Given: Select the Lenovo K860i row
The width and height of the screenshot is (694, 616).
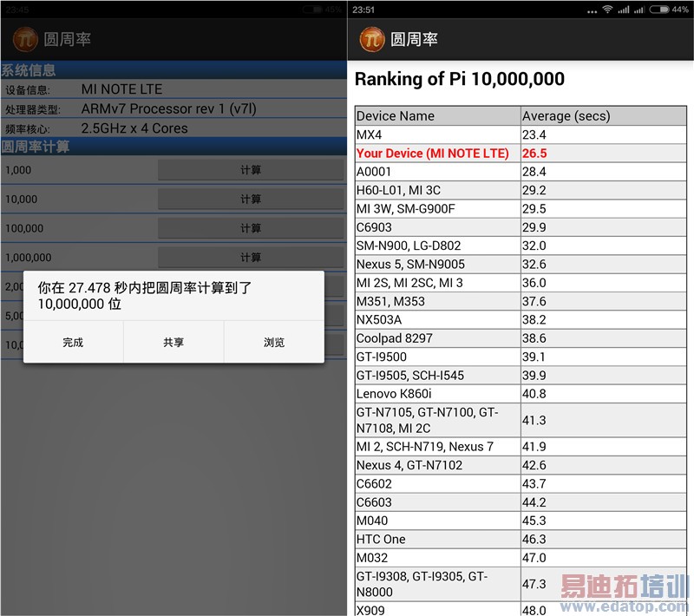Looking at the screenshot, I should pyautogui.click(x=520, y=394).
